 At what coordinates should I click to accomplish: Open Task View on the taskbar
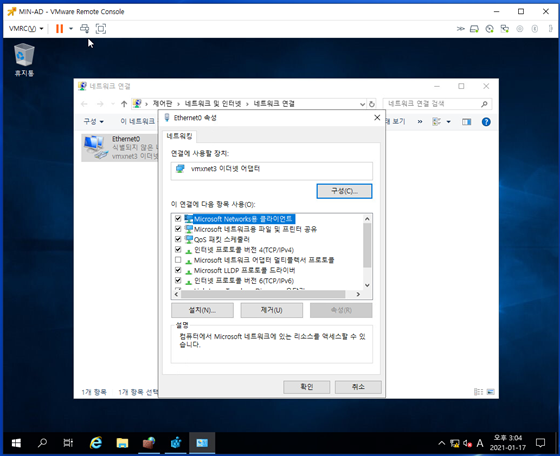(x=68, y=443)
